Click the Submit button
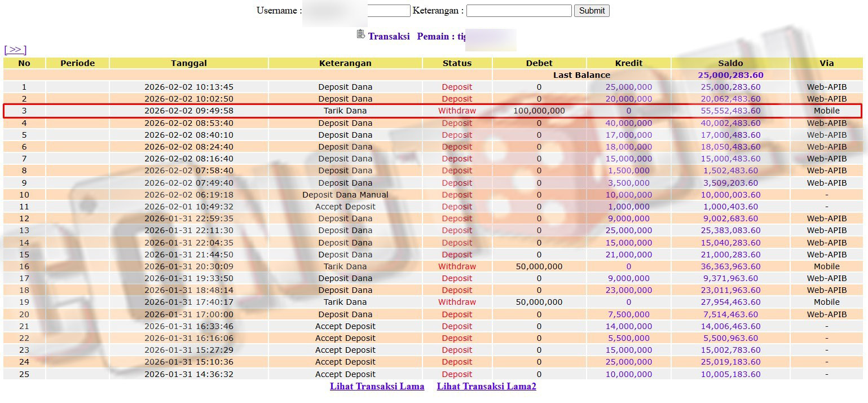Viewport: 868px width, 403px height. (x=592, y=11)
